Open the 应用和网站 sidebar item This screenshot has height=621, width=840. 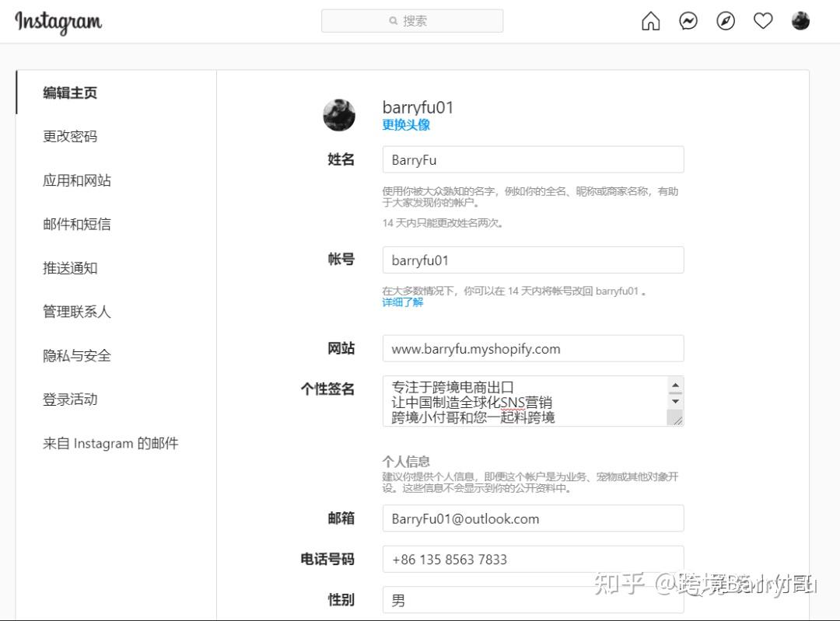76,180
